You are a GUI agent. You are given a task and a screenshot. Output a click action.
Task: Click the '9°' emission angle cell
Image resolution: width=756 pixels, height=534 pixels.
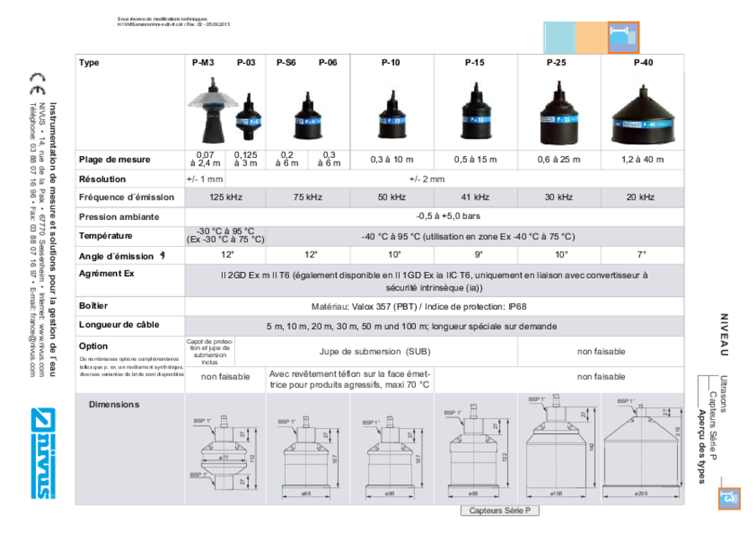[x=478, y=254]
